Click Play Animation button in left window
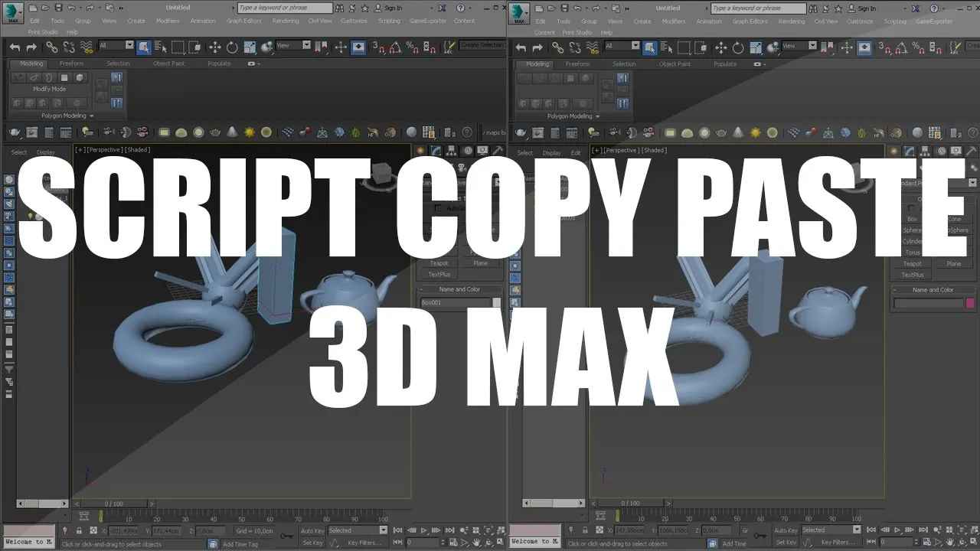 point(424,530)
